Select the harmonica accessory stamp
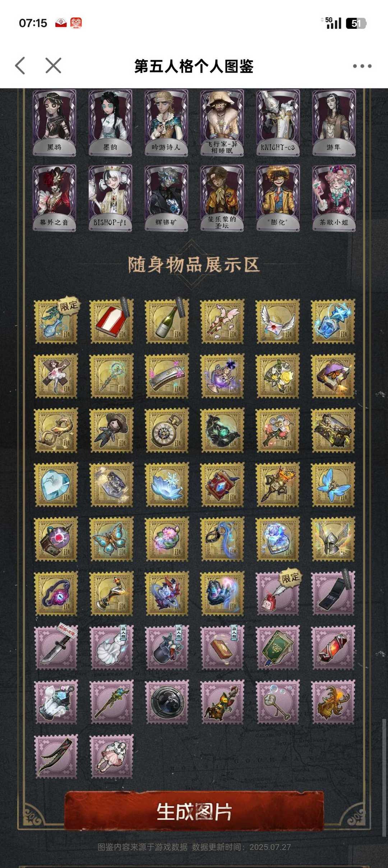The height and width of the screenshot is (868, 388). point(166,376)
